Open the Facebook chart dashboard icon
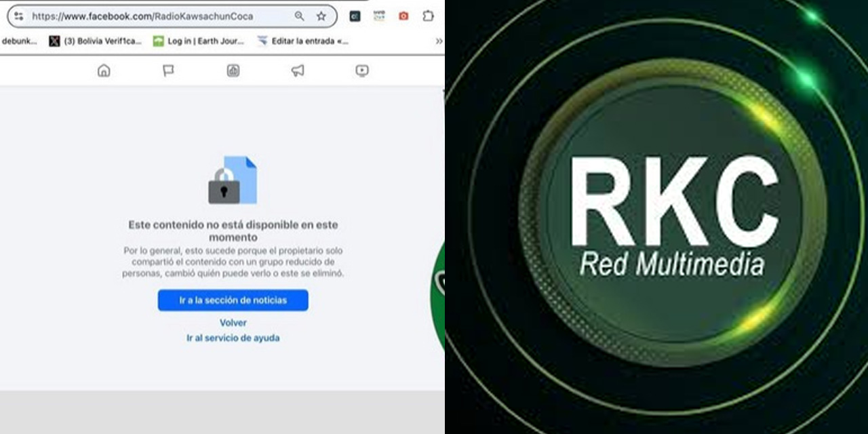This screenshot has height=434, width=868. coord(233,71)
